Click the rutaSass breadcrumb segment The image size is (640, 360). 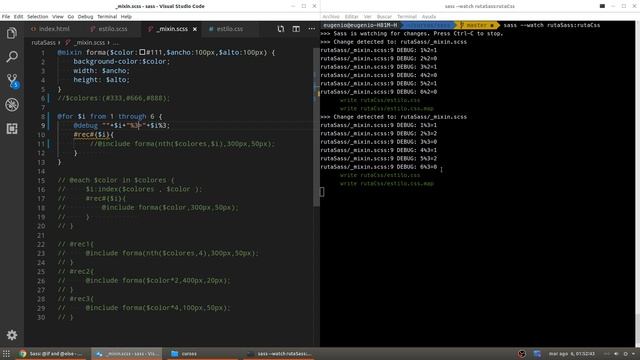pyautogui.click(x=43, y=42)
